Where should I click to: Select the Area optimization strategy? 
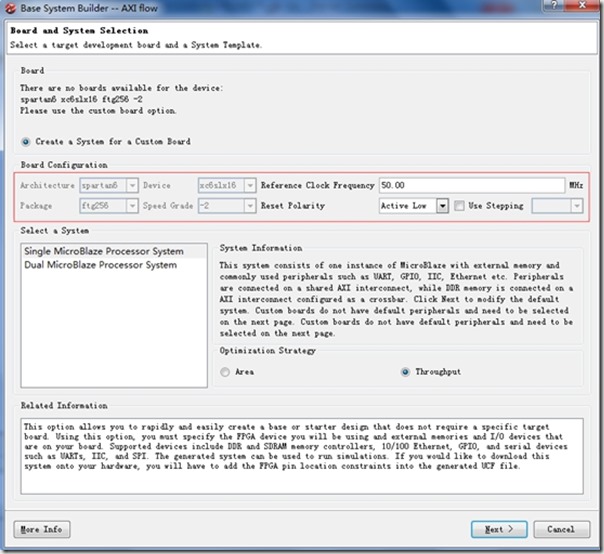tap(226, 372)
